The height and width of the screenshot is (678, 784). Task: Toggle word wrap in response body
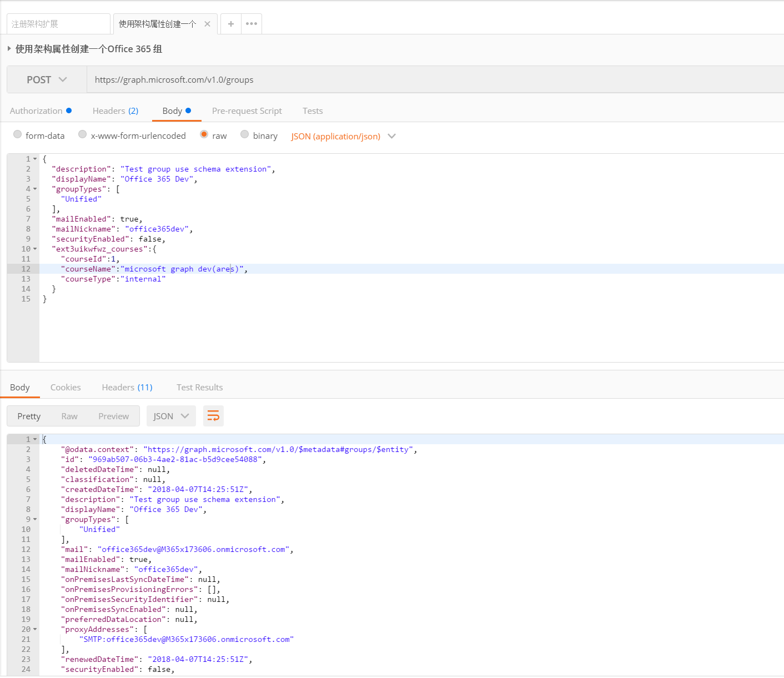[x=213, y=416]
